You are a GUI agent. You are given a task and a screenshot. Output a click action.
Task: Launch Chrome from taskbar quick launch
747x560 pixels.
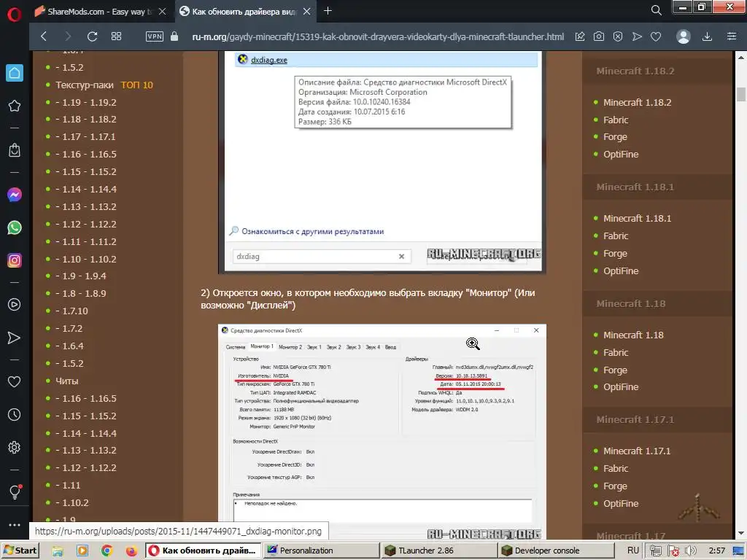pyautogui.click(x=107, y=551)
